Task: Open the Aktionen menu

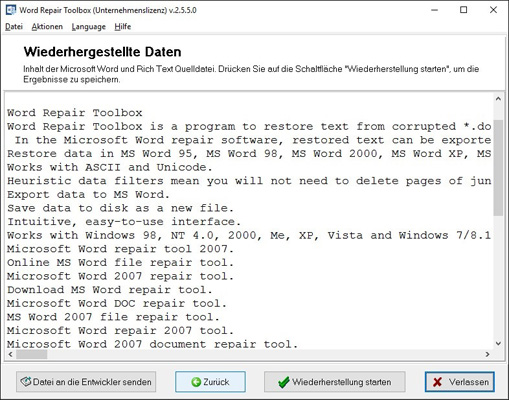Action: point(47,27)
